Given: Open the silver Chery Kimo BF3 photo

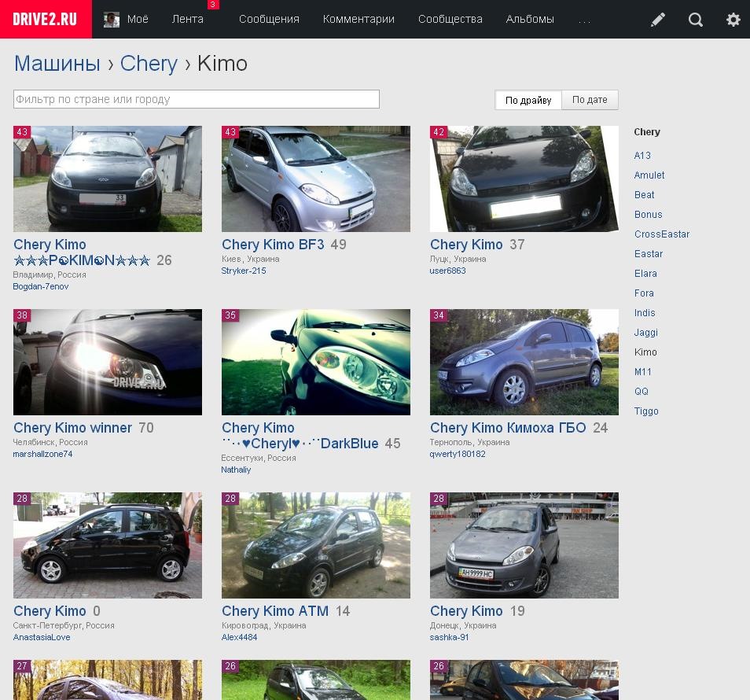Looking at the screenshot, I should tap(315, 179).
